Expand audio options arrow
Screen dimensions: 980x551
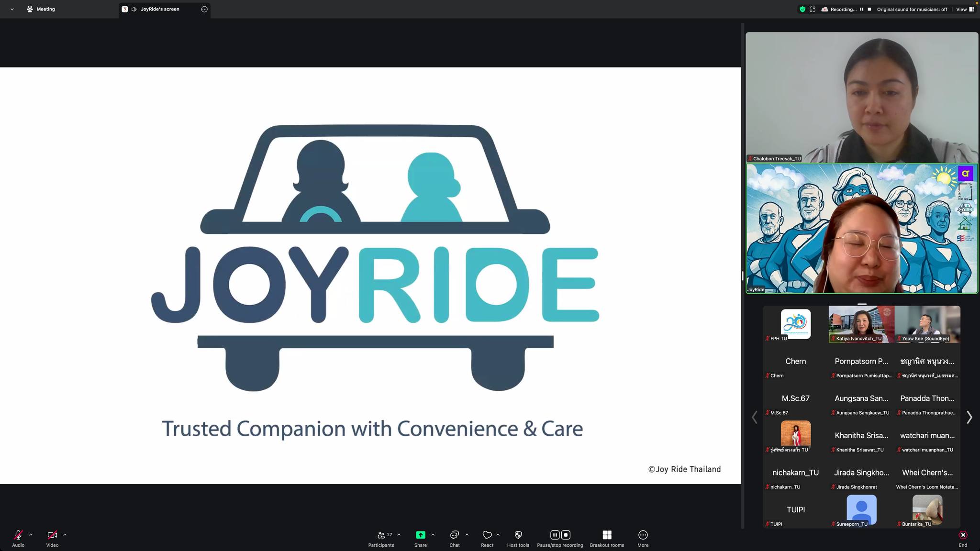point(31,535)
